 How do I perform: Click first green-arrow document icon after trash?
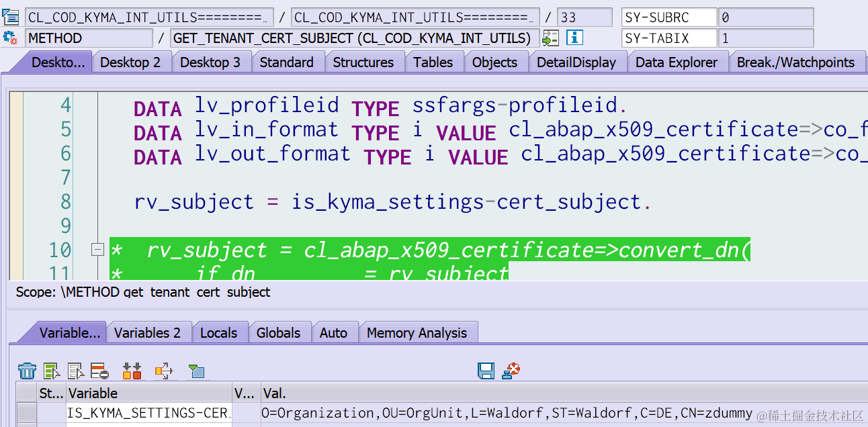(x=52, y=371)
